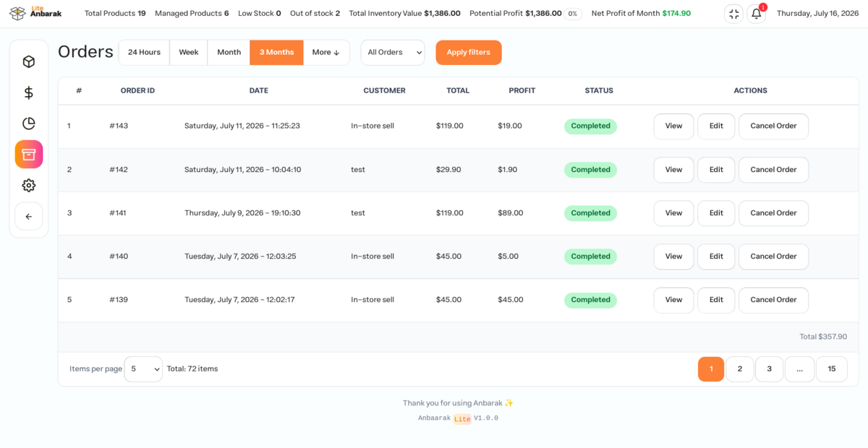Open the dollar sign Sales icon
The width and height of the screenshot is (868, 448).
point(29,92)
